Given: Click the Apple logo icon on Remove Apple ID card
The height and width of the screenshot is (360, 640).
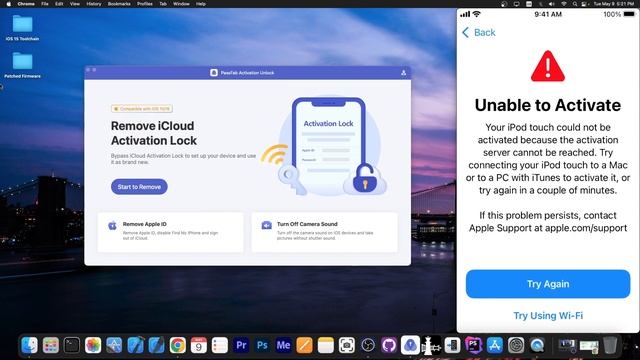Looking at the screenshot, I should click(x=112, y=225).
